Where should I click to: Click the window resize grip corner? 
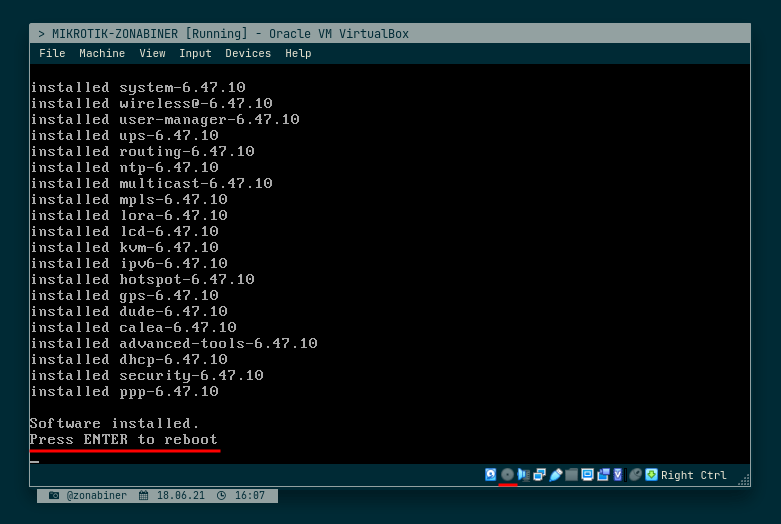tap(744, 480)
